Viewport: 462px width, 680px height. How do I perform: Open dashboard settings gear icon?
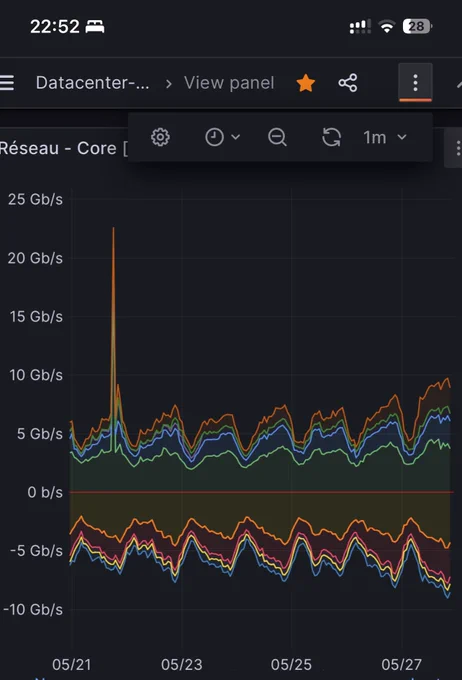point(160,137)
